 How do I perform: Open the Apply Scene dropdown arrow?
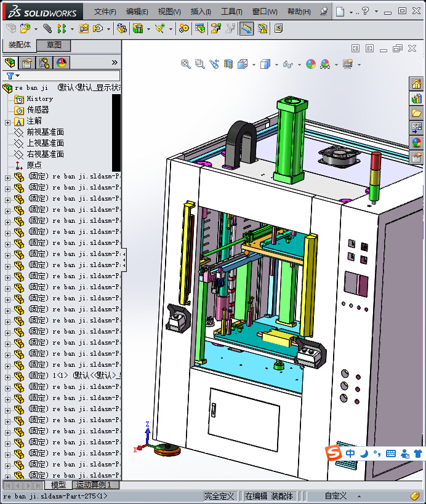click(336, 65)
